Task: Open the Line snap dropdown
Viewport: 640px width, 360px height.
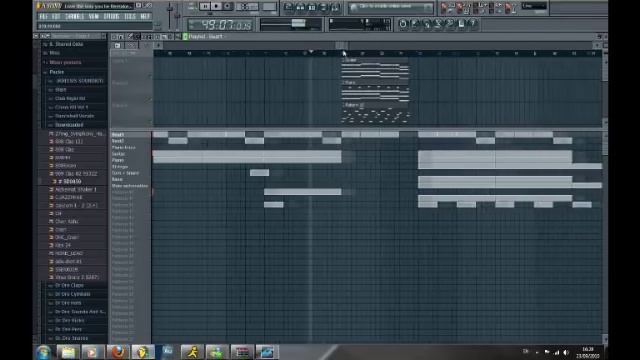Action: [x=534, y=6]
